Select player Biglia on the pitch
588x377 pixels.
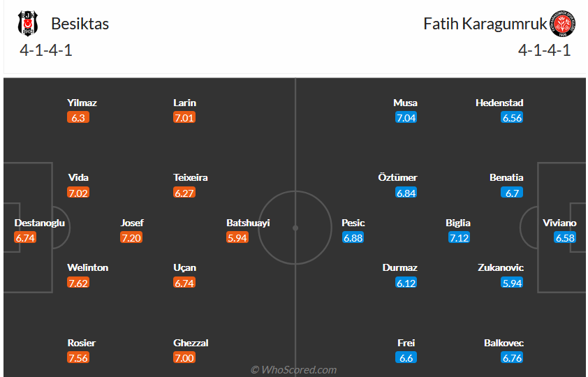point(458,223)
